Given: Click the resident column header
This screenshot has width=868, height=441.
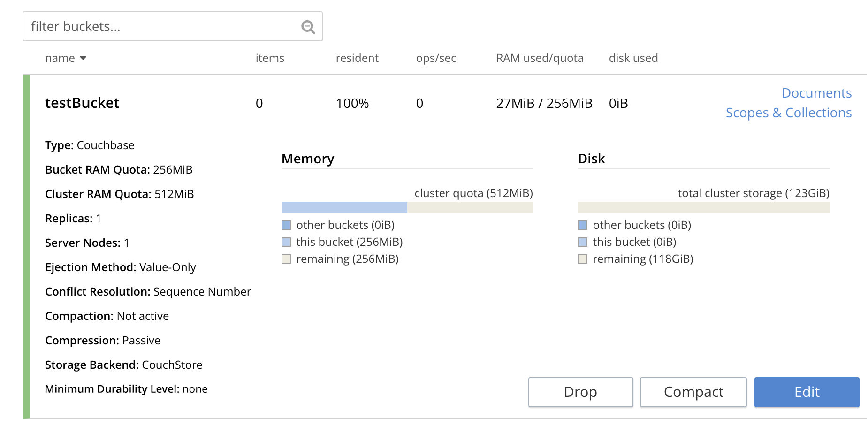Looking at the screenshot, I should click(357, 58).
